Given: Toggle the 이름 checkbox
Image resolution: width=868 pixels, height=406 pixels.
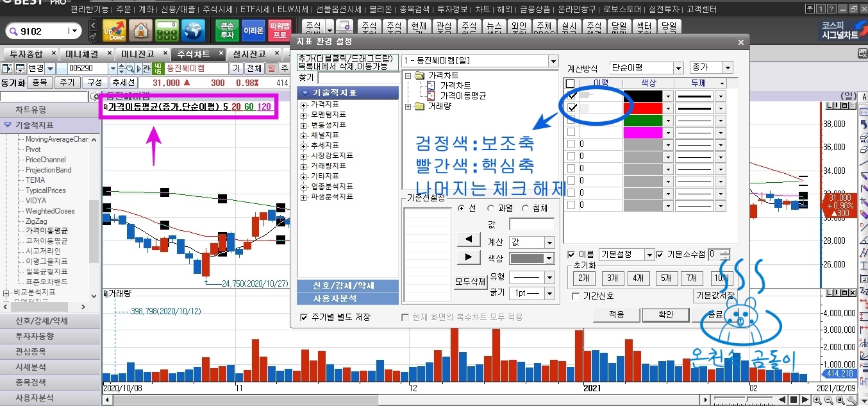Looking at the screenshot, I should coord(572,255).
